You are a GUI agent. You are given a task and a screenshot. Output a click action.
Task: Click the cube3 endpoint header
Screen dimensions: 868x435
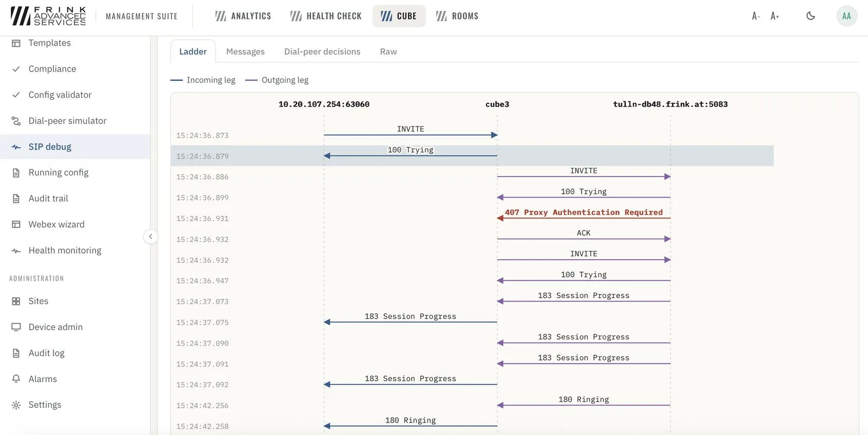[x=497, y=104]
